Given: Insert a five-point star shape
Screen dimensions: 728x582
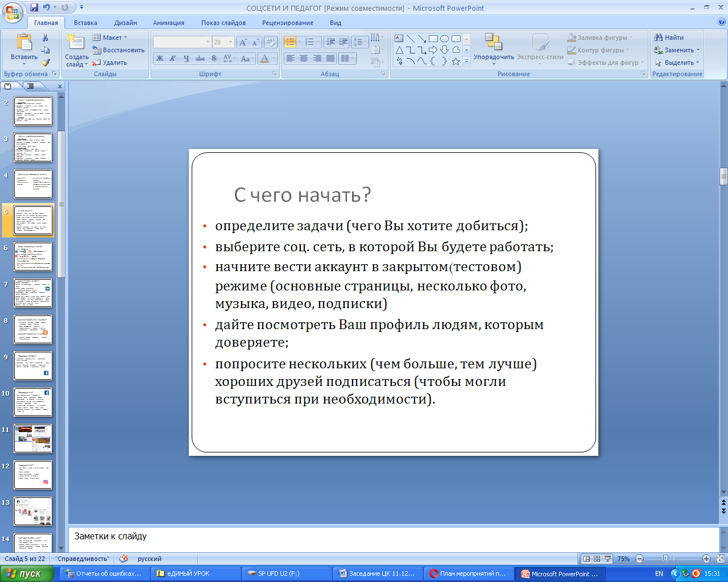Looking at the screenshot, I should click(x=456, y=61).
